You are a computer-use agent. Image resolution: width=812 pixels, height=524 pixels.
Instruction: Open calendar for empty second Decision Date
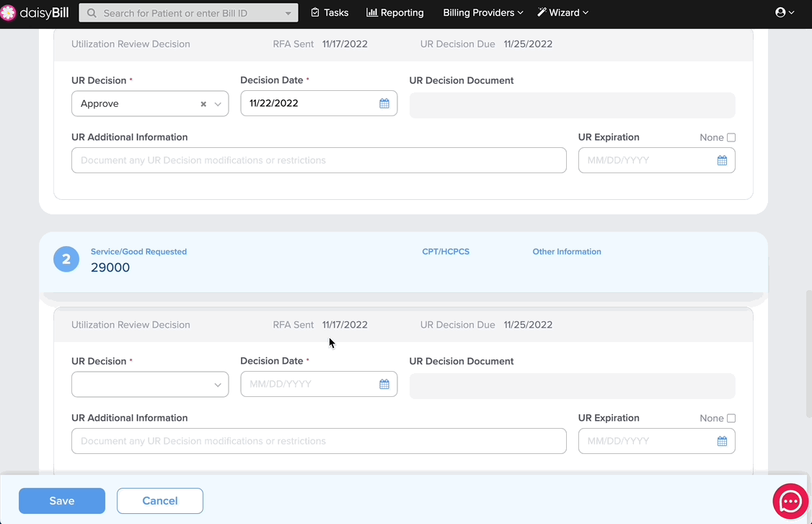point(384,384)
